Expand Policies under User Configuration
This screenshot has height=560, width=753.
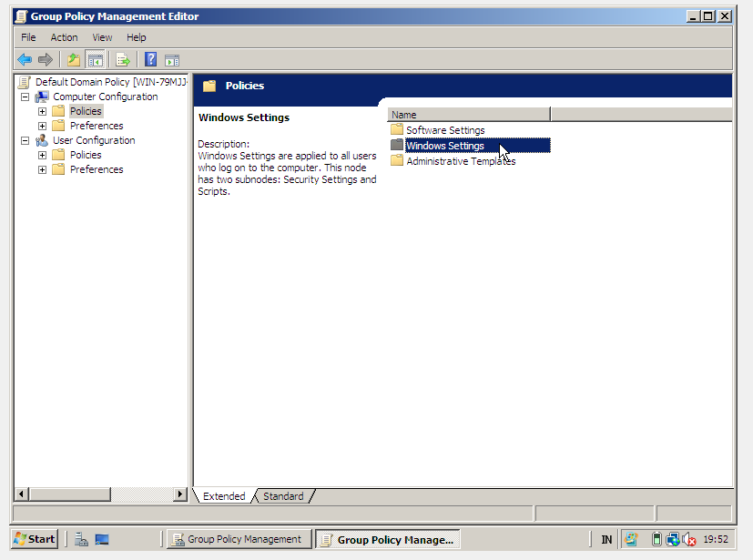point(42,155)
